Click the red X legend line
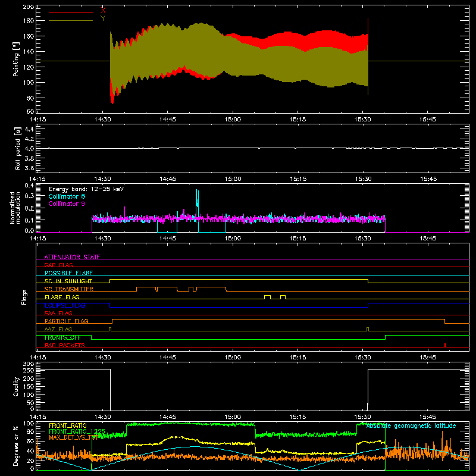Image resolution: width=476 pixels, height=476 pixels. [x=71, y=12]
